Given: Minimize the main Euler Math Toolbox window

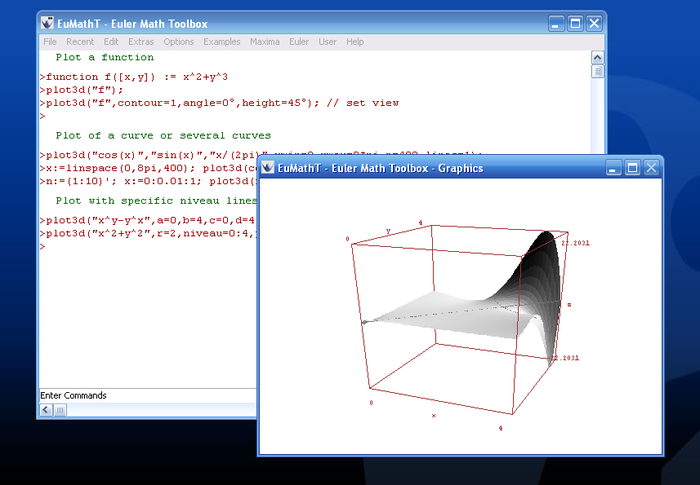Looking at the screenshot, I should (x=555, y=22).
